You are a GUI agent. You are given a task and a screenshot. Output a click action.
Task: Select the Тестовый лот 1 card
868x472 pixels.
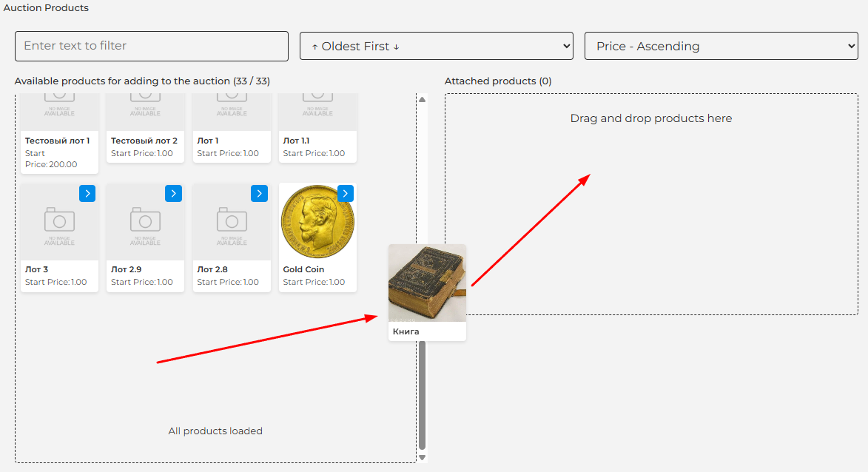59,141
